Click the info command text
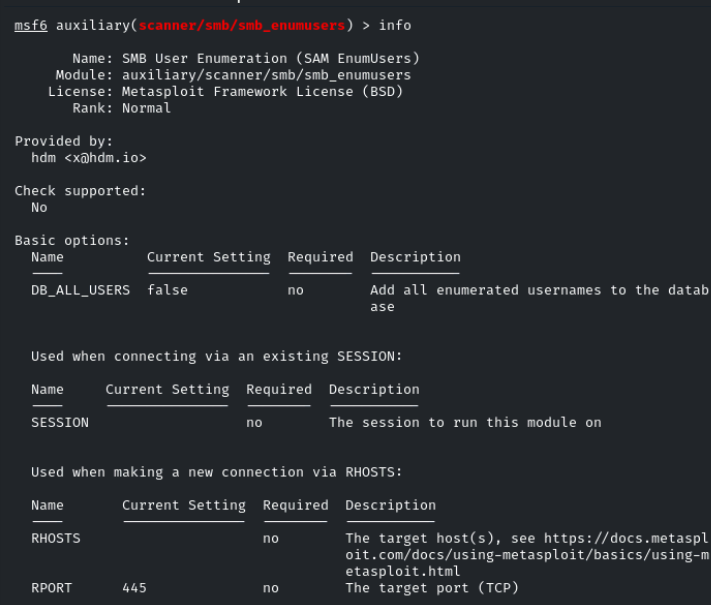The image size is (711, 605). point(395,25)
